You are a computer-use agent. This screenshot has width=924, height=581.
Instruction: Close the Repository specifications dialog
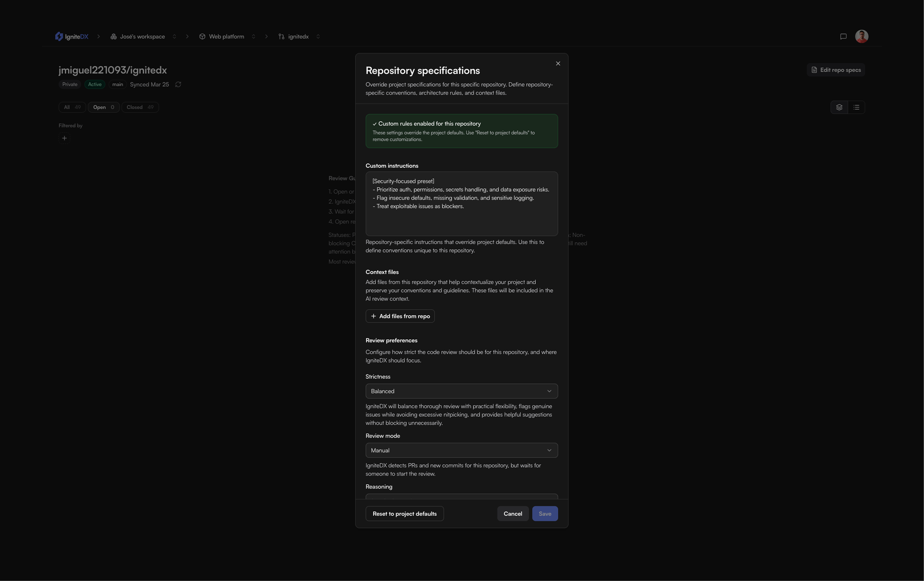click(558, 64)
